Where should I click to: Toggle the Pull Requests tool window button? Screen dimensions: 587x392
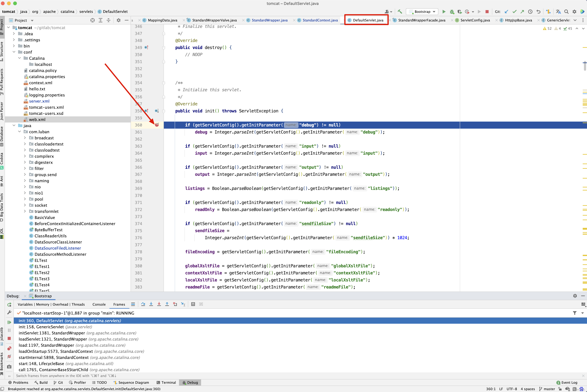[x=2, y=82]
